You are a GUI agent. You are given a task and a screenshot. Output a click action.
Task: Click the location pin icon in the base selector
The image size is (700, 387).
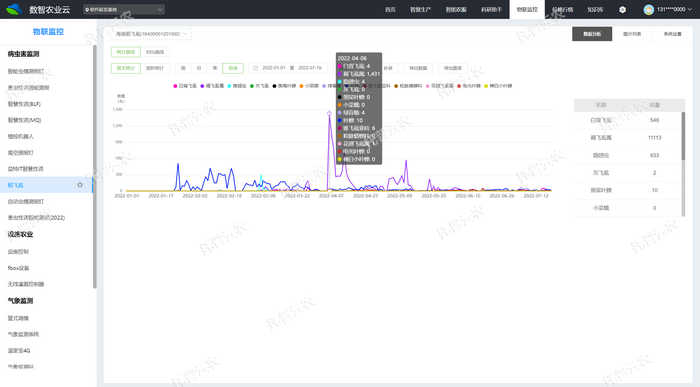point(87,9)
